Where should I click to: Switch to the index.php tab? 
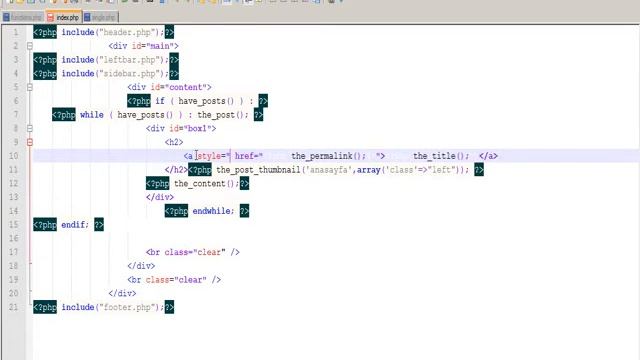63,17
